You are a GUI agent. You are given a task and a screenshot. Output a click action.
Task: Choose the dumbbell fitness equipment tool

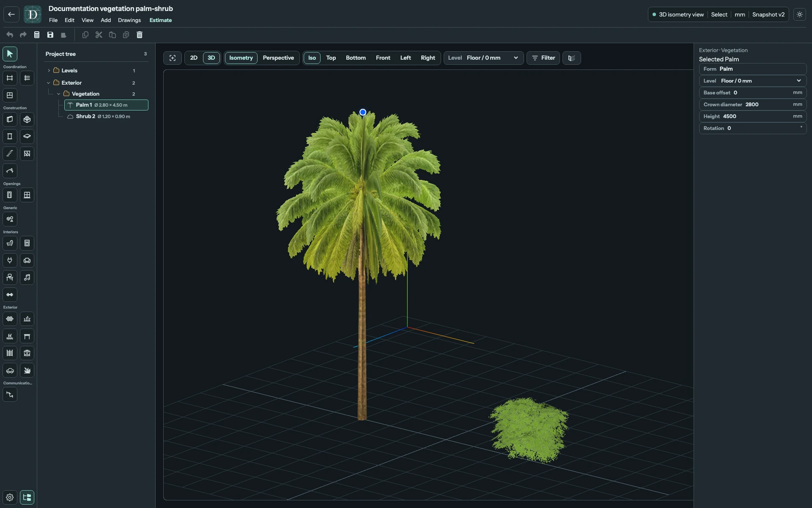coord(10,295)
